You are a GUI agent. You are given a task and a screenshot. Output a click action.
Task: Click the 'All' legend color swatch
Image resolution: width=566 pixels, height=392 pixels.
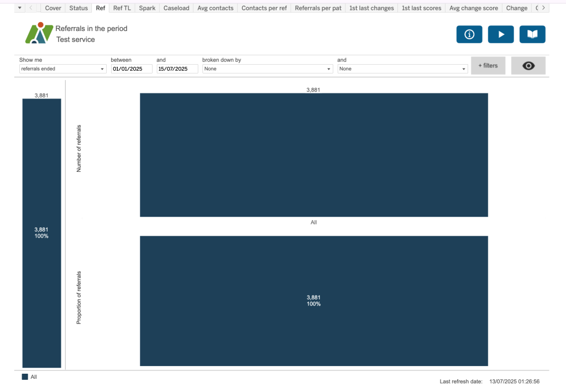tap(25, 377)
